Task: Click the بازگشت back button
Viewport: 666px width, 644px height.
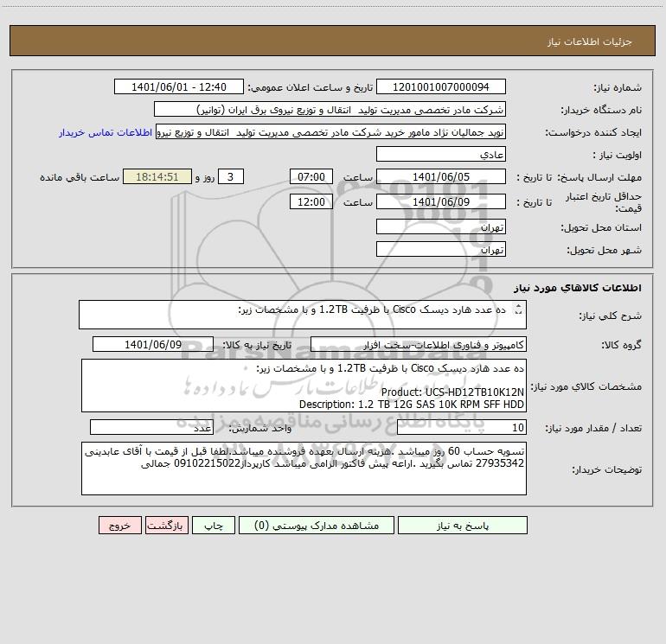Action: tap(166, 525)
